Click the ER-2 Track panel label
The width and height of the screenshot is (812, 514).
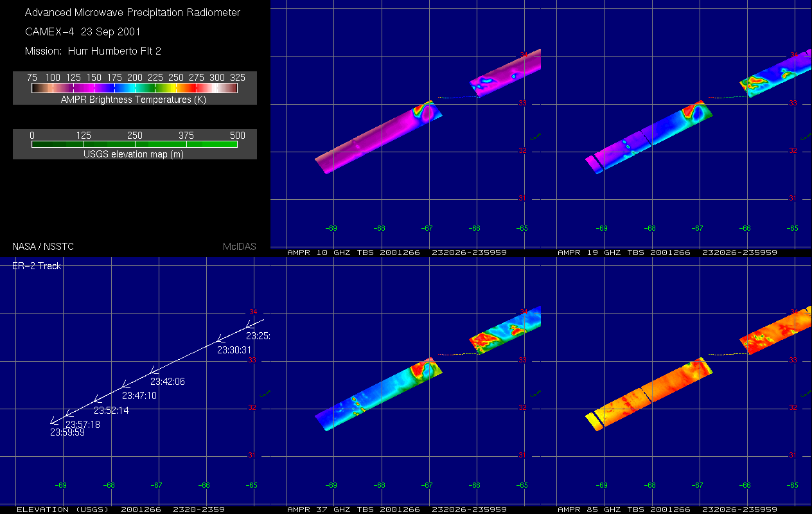[36, 266]
